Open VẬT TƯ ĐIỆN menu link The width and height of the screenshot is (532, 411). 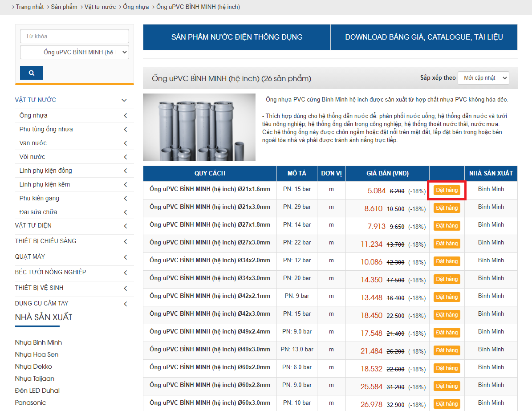click(33, 225)
